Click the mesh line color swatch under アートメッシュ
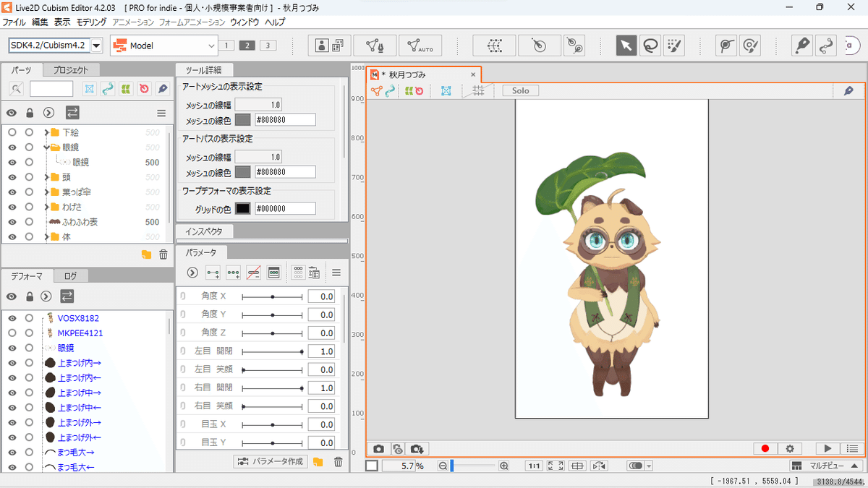868x488 pixels. click(x=242, y=120)
